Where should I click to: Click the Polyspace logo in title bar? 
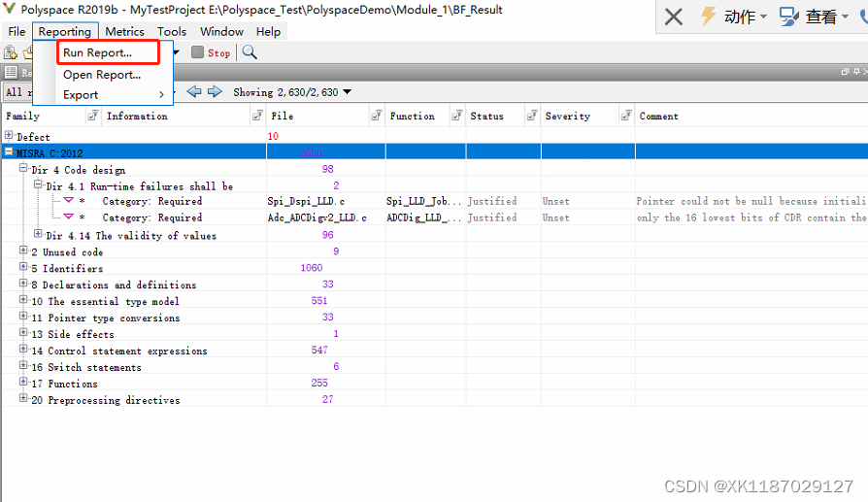(10, 9)
